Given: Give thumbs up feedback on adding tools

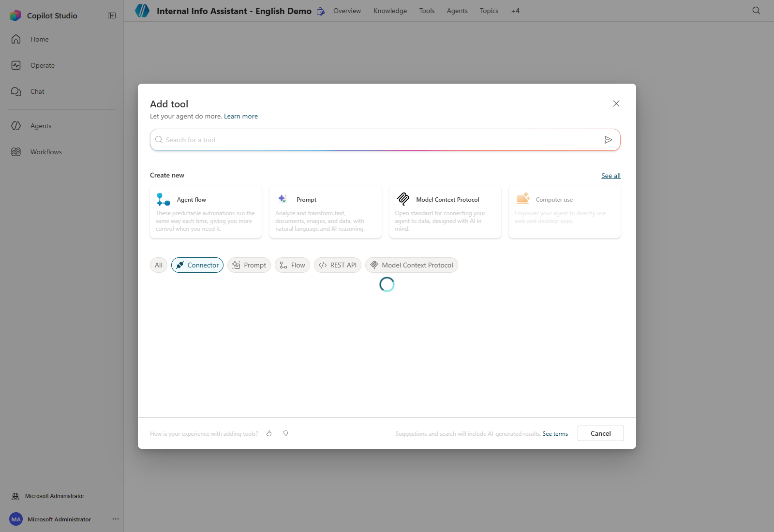Looking at the screenshot, I should point(269,434).
